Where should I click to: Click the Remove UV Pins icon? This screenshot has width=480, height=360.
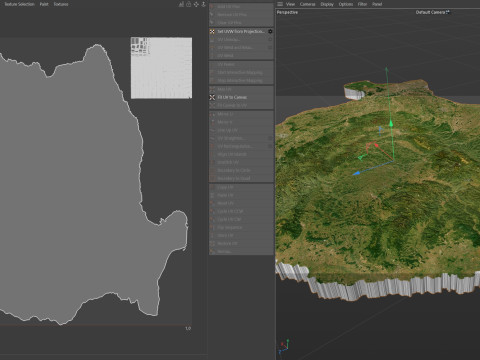[212, 14]
